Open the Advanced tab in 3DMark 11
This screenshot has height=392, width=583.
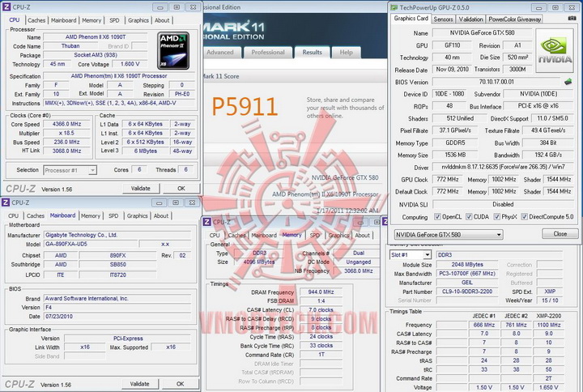220,53
